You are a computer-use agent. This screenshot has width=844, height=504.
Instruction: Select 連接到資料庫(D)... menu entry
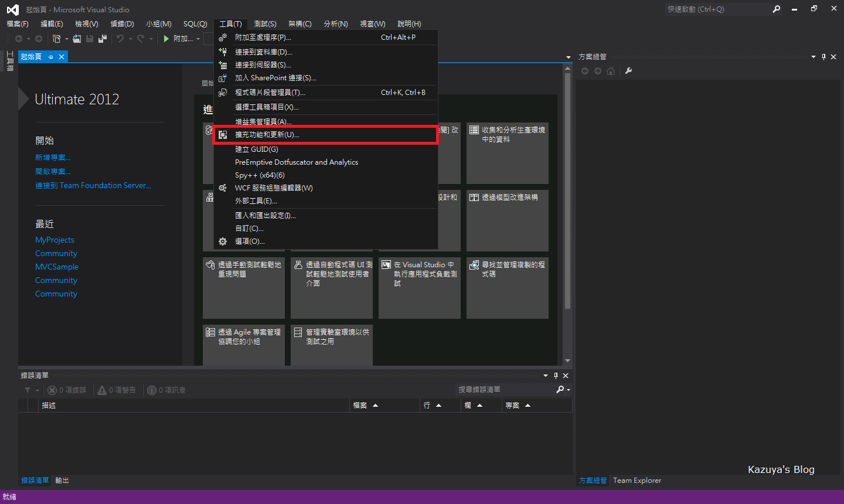point(326,52)
